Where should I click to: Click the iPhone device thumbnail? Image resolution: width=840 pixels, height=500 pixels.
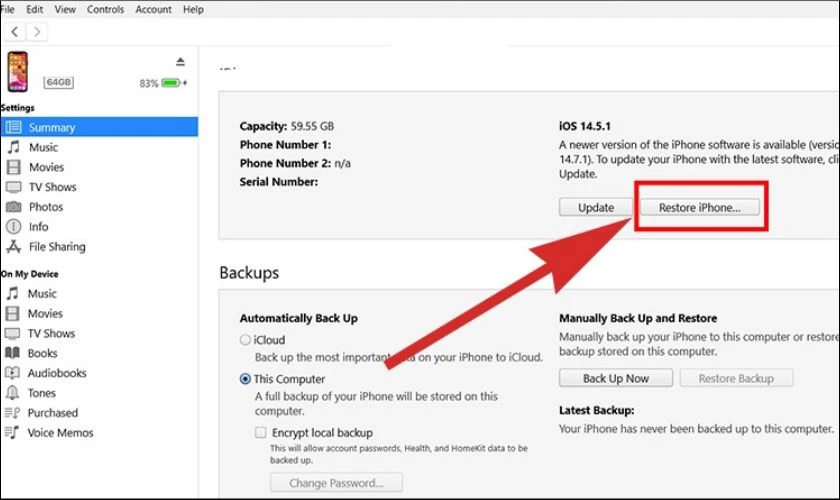(18, 72)
